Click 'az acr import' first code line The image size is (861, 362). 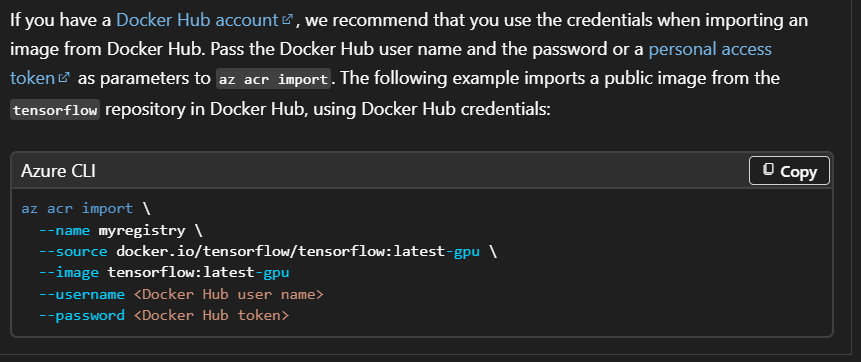[77, 209]
